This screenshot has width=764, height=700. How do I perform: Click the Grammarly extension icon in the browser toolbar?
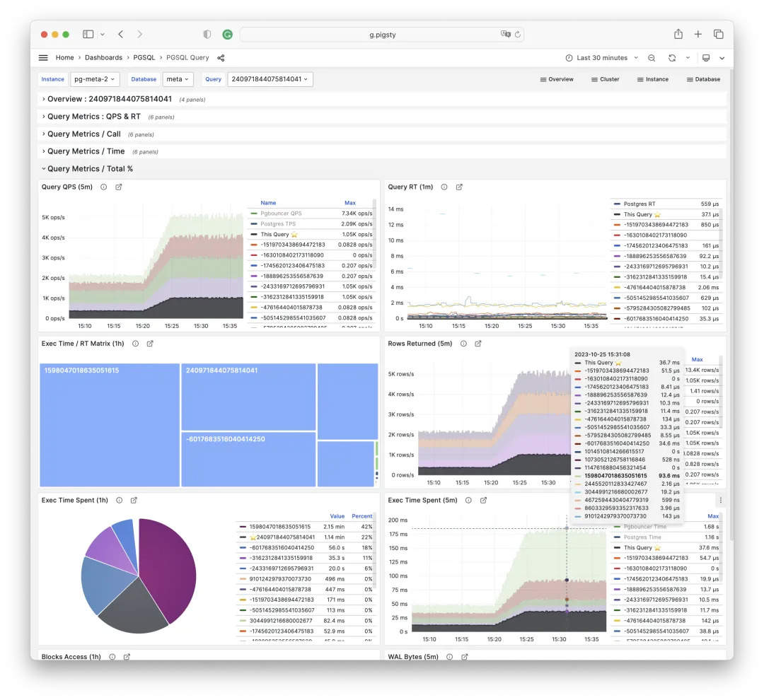(226, 33)
